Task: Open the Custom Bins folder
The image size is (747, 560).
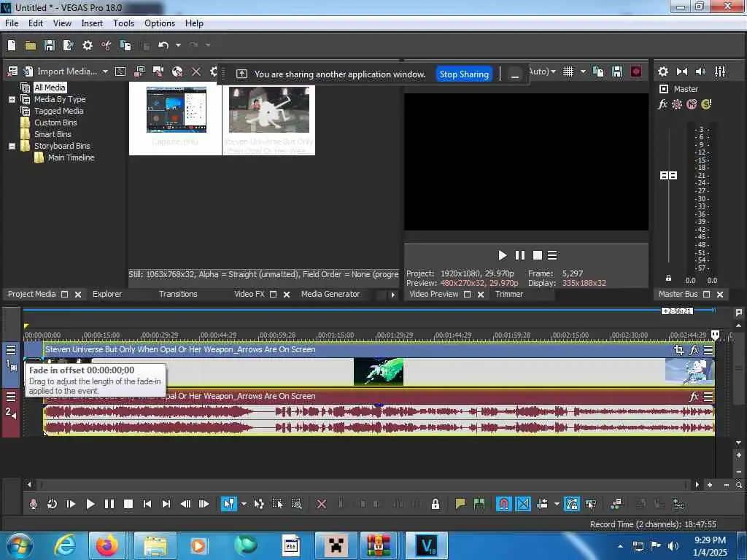Action: tap(55, 122)
